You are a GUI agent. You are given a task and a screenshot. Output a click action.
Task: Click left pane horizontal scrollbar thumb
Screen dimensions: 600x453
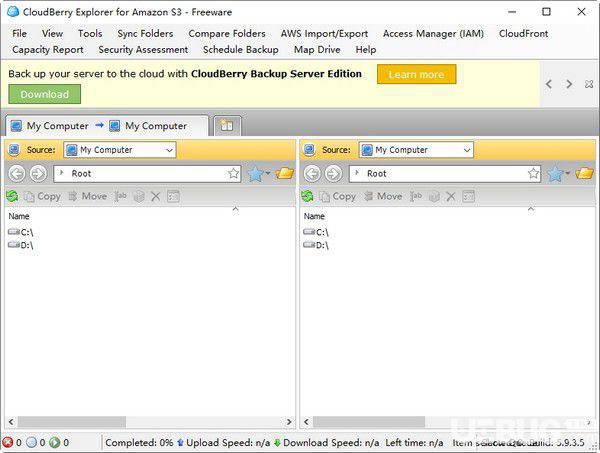(x=72, y=422)
